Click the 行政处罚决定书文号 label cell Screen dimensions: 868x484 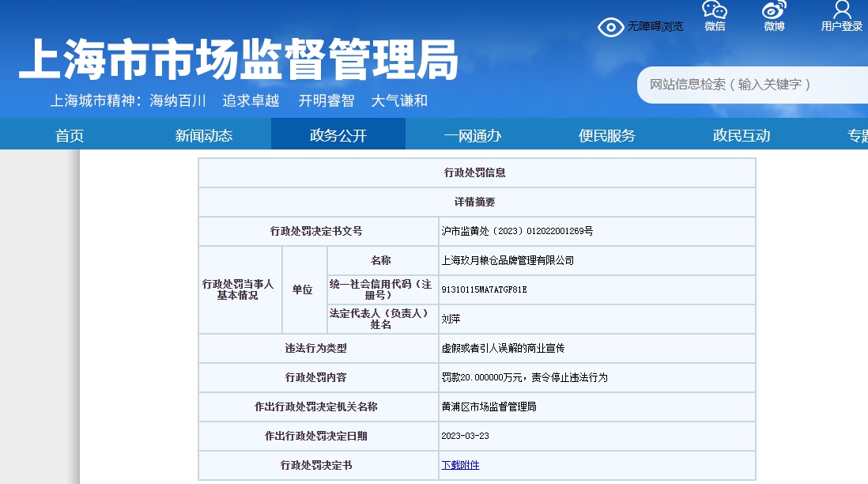click(x=319, y=231)
